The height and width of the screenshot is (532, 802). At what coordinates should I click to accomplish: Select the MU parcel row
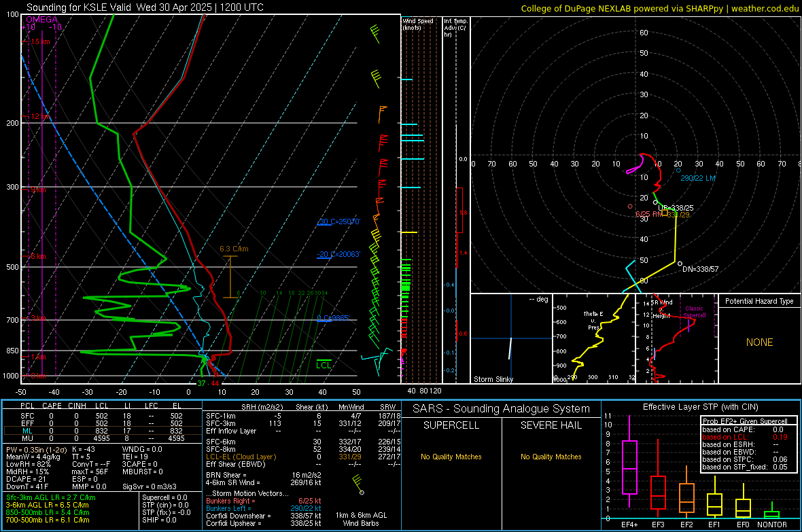(x=102, y=438)
